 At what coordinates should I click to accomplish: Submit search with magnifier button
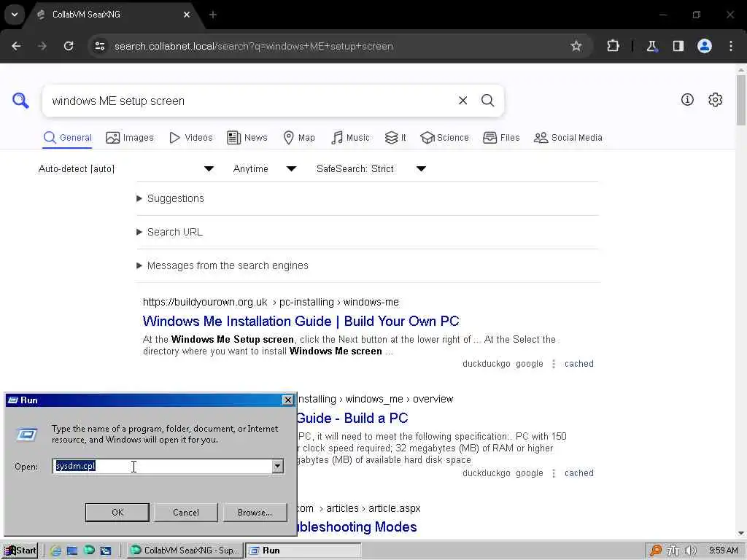click(487, 101)
